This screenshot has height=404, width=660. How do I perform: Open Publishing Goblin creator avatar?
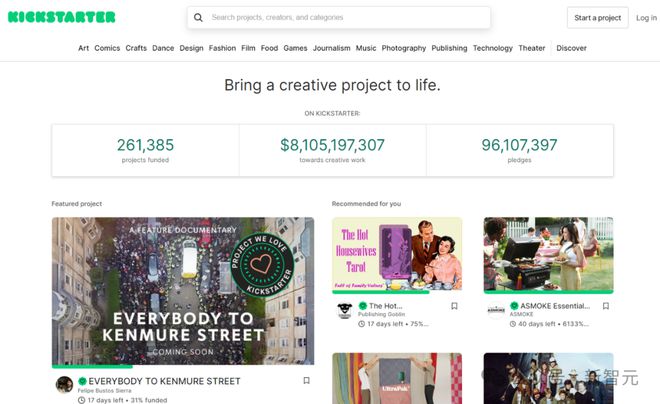point(345,311)
